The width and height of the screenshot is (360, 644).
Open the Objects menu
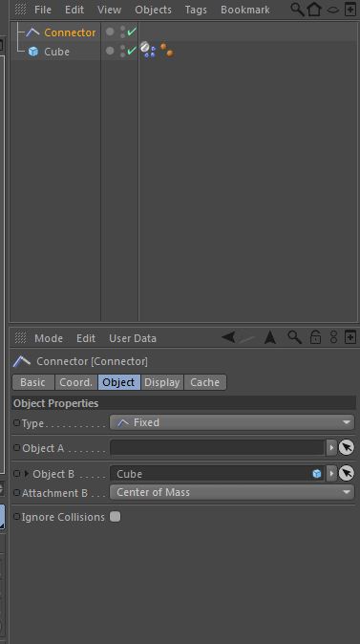click(x=153, y=10)
